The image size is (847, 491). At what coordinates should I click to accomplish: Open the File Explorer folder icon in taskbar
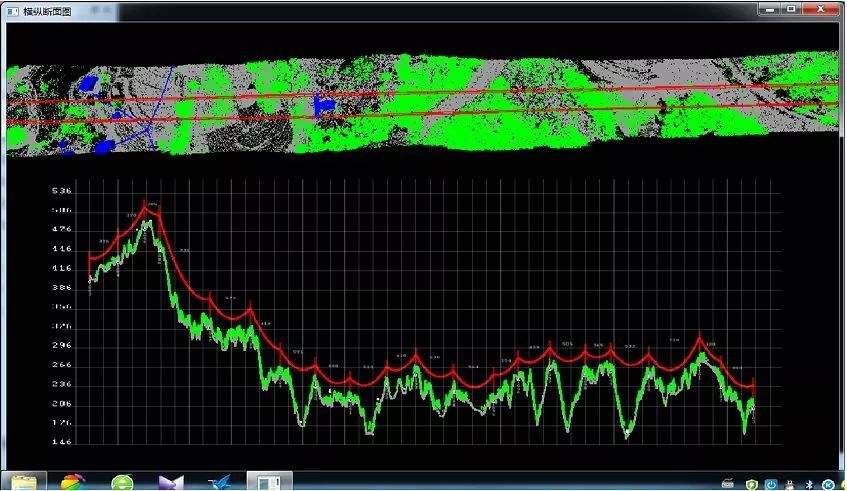pyautogui.click(x=24, y=482)
